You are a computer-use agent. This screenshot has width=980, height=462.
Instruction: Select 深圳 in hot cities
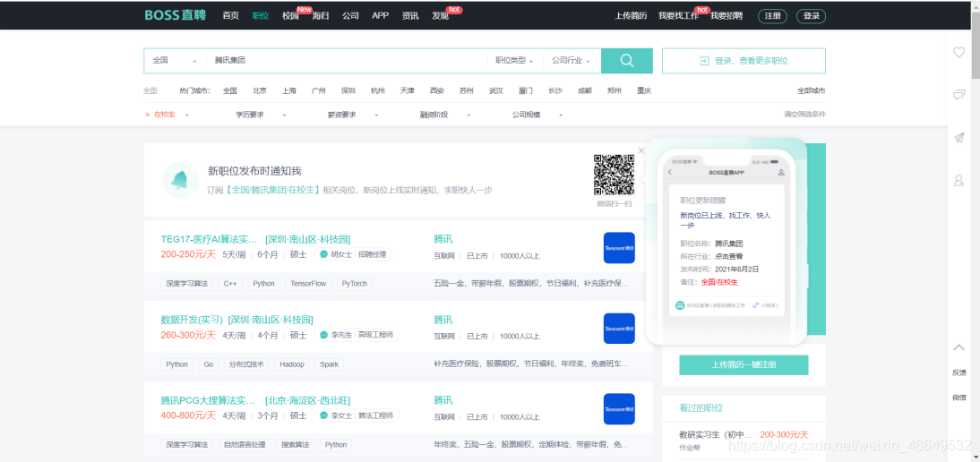pos(348,90)
